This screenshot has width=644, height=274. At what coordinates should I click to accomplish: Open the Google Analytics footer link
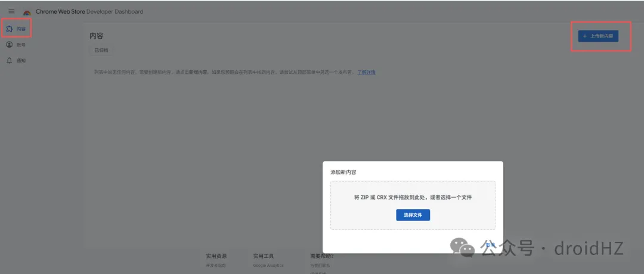click(268, 266)
